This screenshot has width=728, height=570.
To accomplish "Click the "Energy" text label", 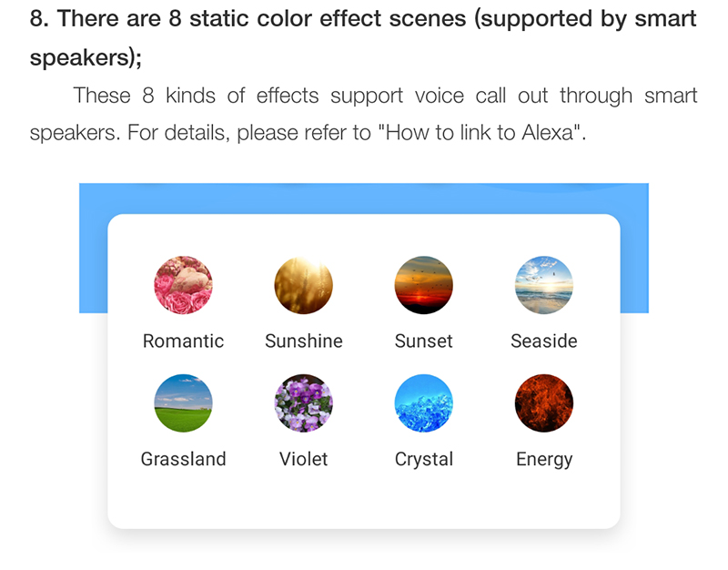I will click(544, 460).
